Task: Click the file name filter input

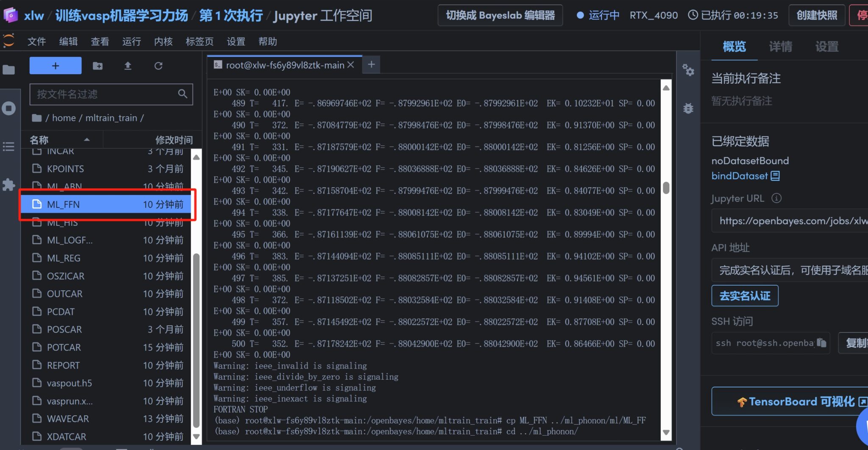Action: coord(106,94)
